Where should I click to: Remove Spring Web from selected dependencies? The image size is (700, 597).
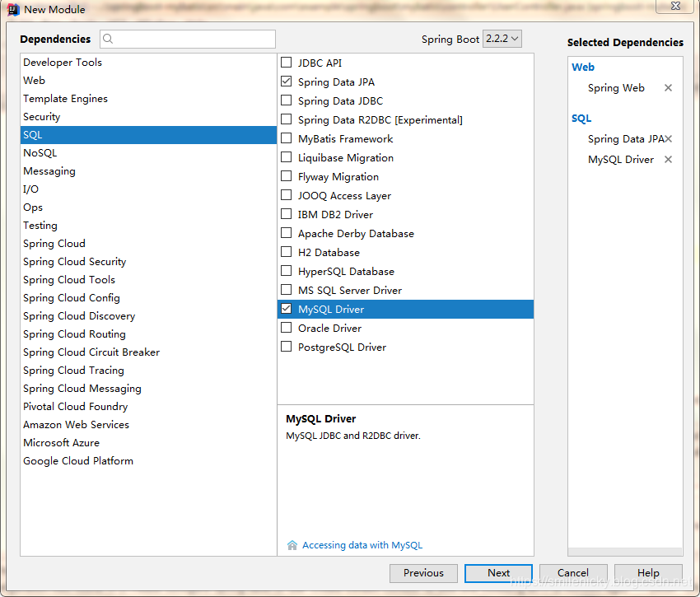point(668,88)
